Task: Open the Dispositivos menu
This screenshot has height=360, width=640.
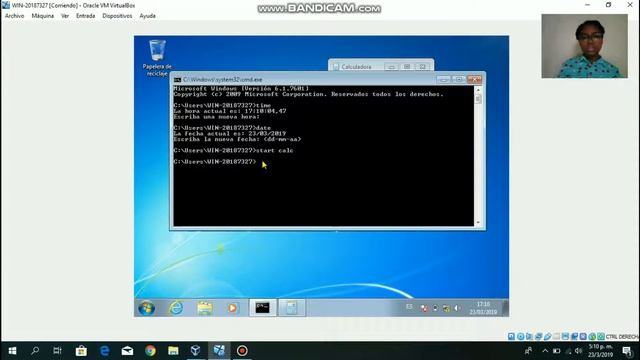Action: click(117, 16)
